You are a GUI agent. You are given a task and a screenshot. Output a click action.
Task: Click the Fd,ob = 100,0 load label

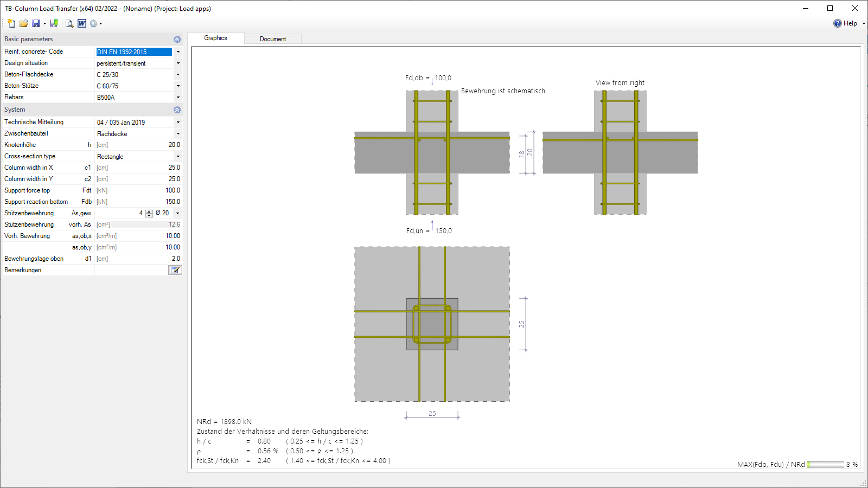click(x=428, y=78)
